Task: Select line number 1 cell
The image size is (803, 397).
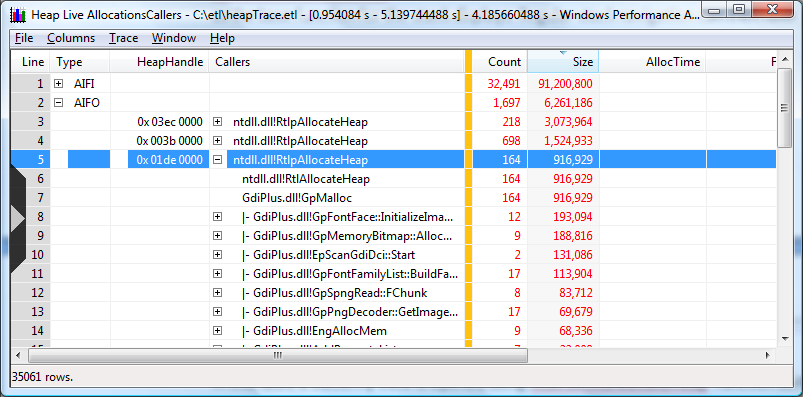Action: coord(31,83)
